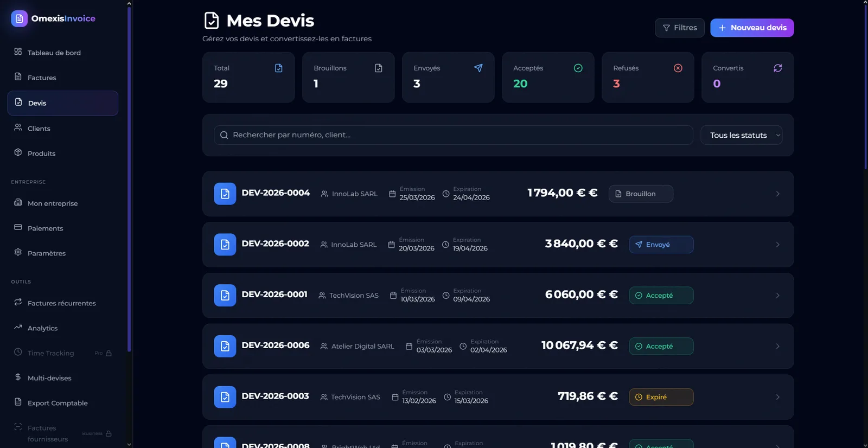Click the Export Comptable document icon
This screenshot has width=868, height=448.
click(x=18, y=402)
